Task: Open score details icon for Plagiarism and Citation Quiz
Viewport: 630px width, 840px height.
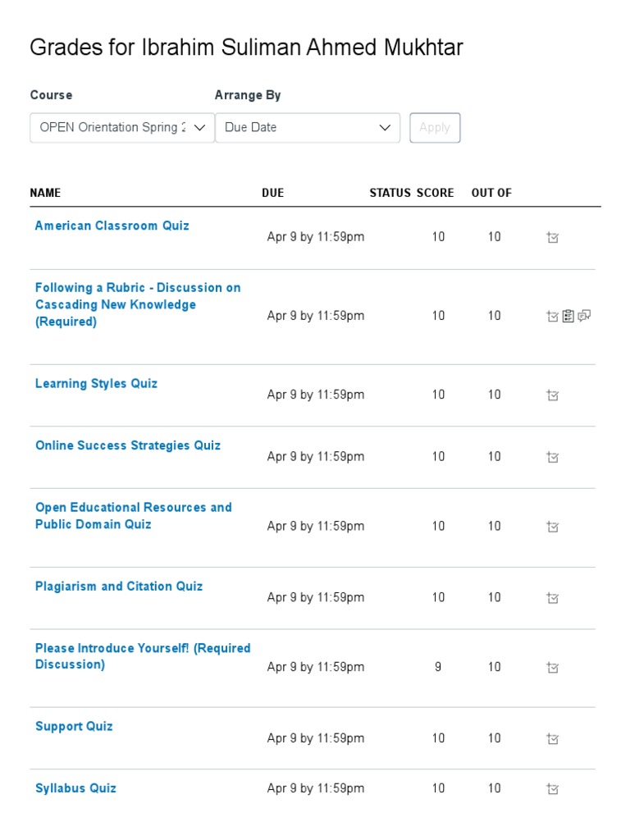Action: click(x=553, y=598)
